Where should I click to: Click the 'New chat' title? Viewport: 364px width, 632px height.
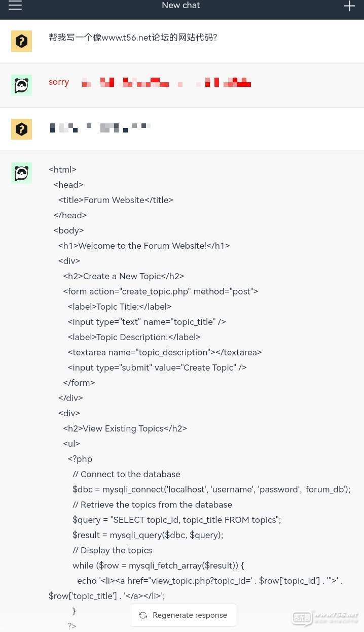coord(181,6)
